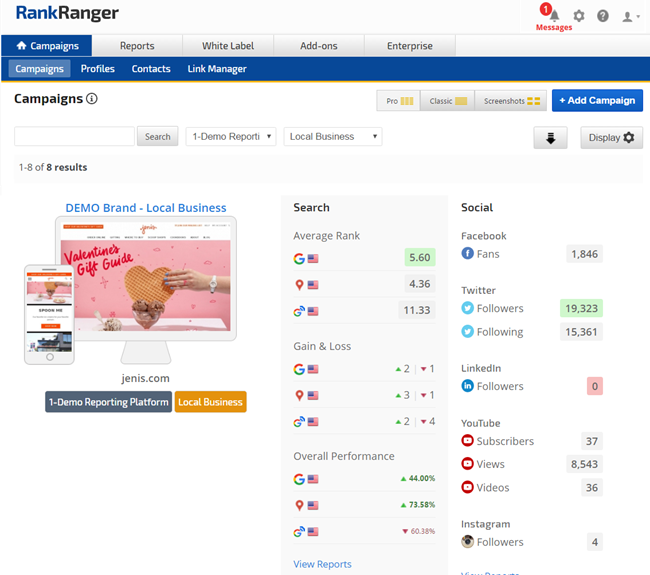
Task: Open the Enterprise tab
Action: [x=410, y=46]
